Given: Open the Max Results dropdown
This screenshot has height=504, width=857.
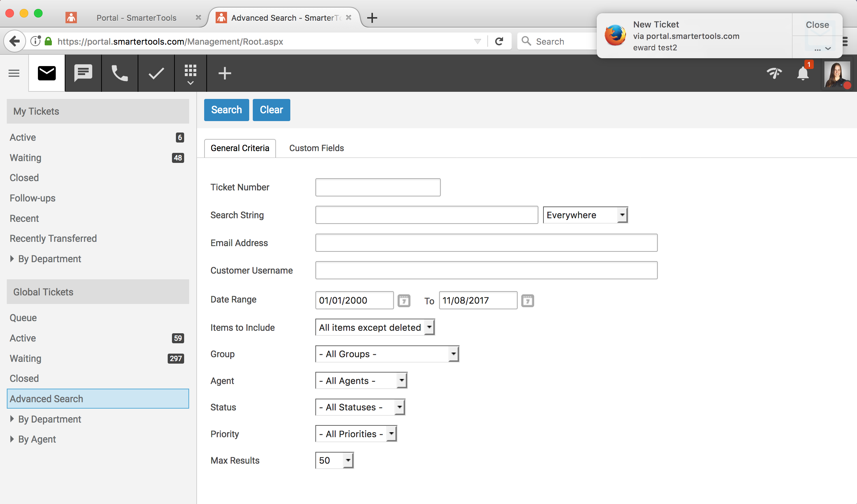Looking at the screenshot, I should pos(334,460).
